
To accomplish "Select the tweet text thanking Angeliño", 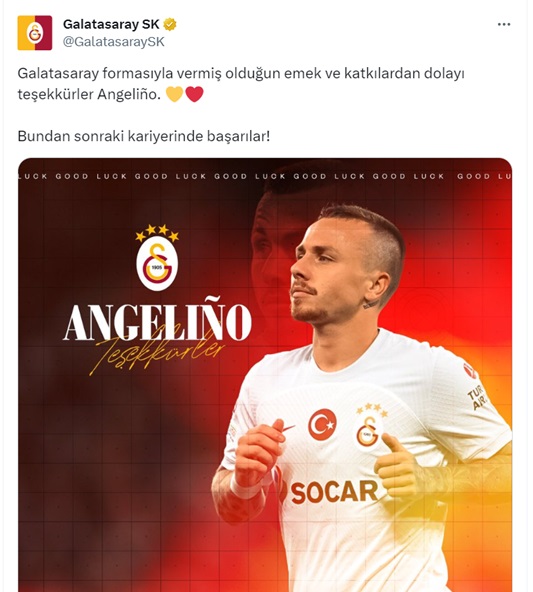I will (241, 84).
